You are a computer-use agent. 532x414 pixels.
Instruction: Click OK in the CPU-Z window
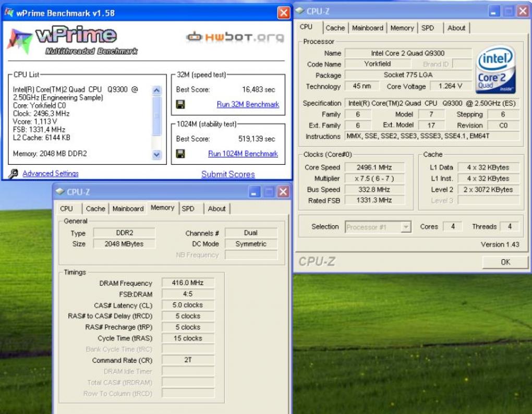[505, 262]
